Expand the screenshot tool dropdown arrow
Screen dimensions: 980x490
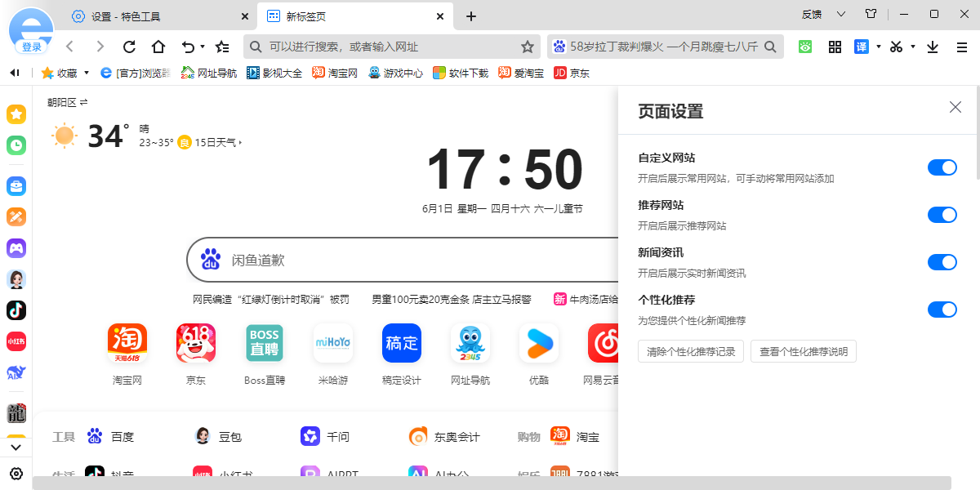913,47
